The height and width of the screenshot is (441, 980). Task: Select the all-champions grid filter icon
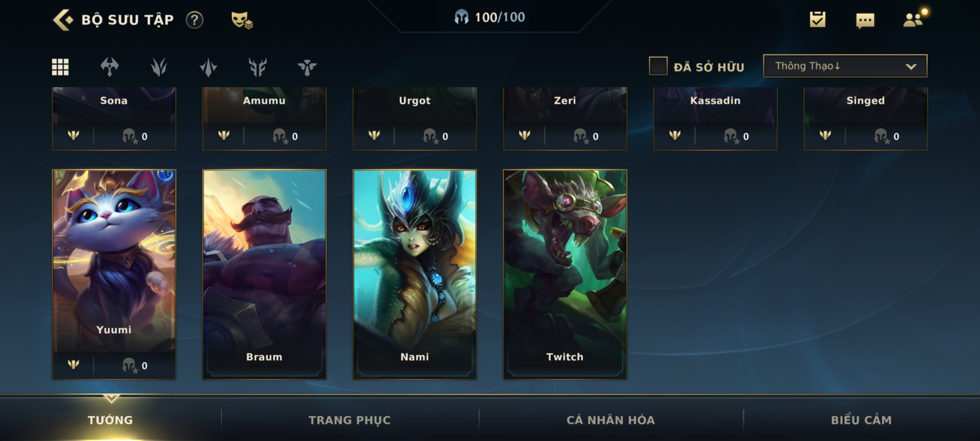coord(60,67)
